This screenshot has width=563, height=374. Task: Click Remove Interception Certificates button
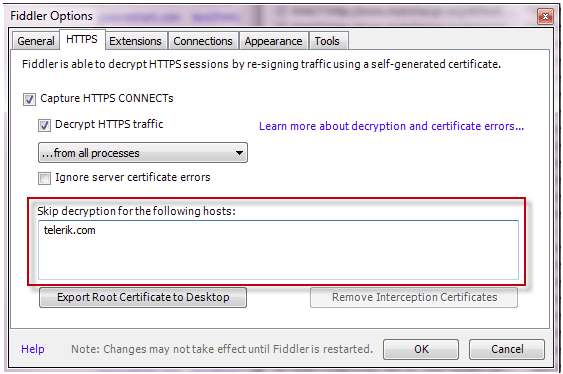414,297
